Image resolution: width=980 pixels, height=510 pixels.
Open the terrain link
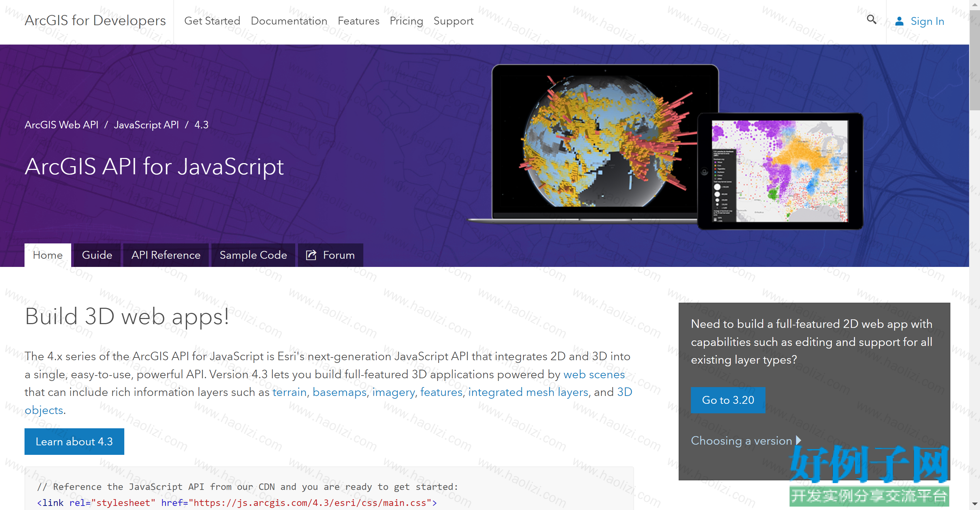[x=289, y=392]
